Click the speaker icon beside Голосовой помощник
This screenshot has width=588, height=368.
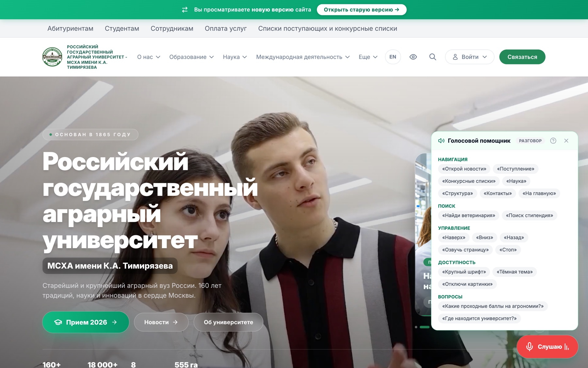(x=441, y=141)
